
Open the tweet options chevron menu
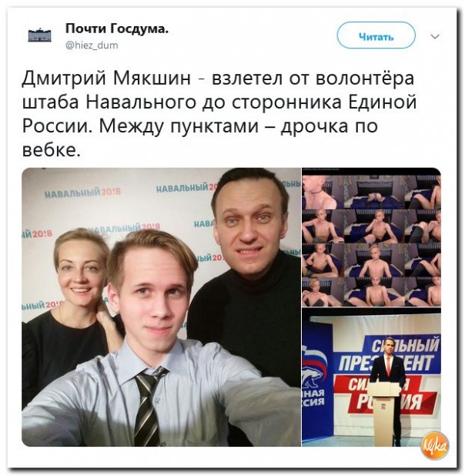[x=435, y=37]
